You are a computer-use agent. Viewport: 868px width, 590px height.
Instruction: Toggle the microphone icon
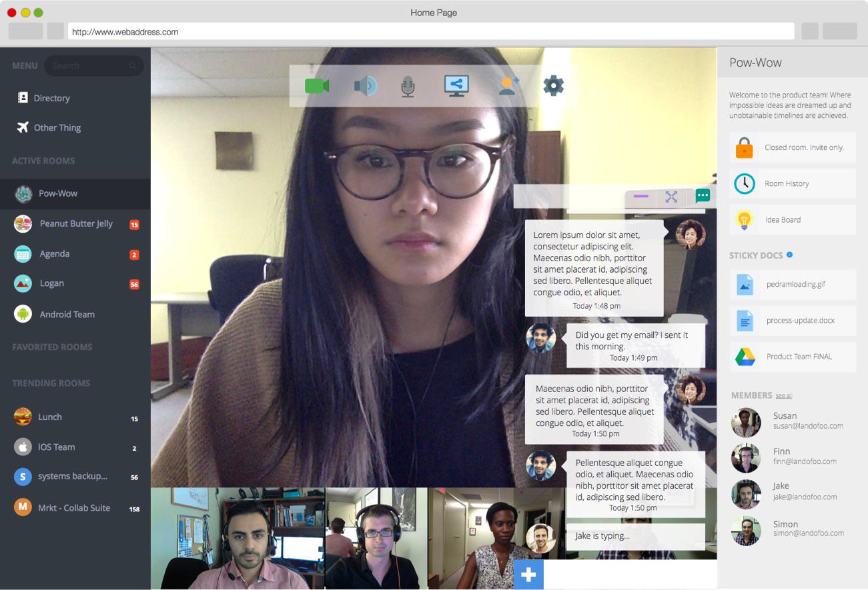[x=408, y=87]
